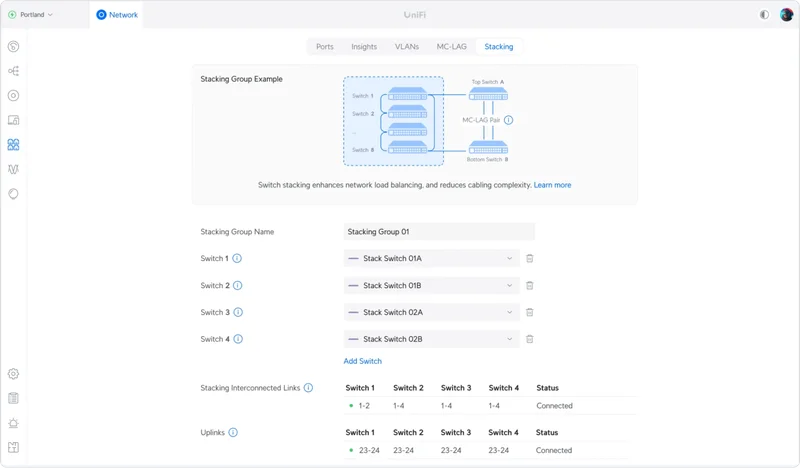Open the Learn more link
Image resolution: width=800 pixels, height=468 pixels.
[553, 185]
